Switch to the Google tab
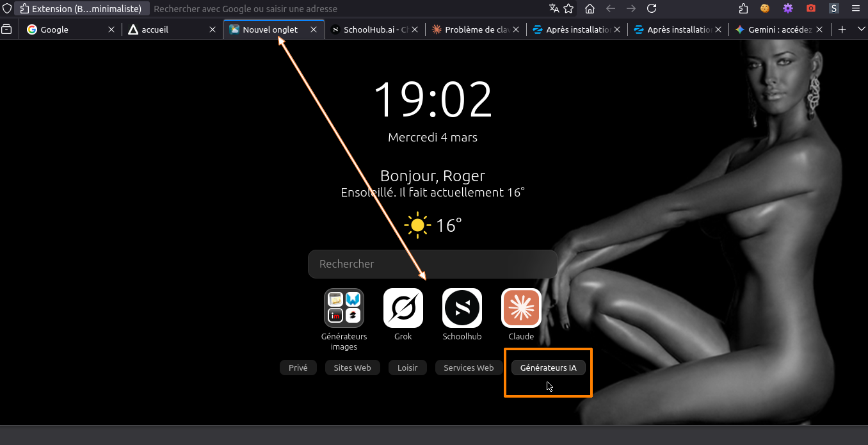Image resolution: width=868 pixels, height=445 pixels. [x=63, y=29]
